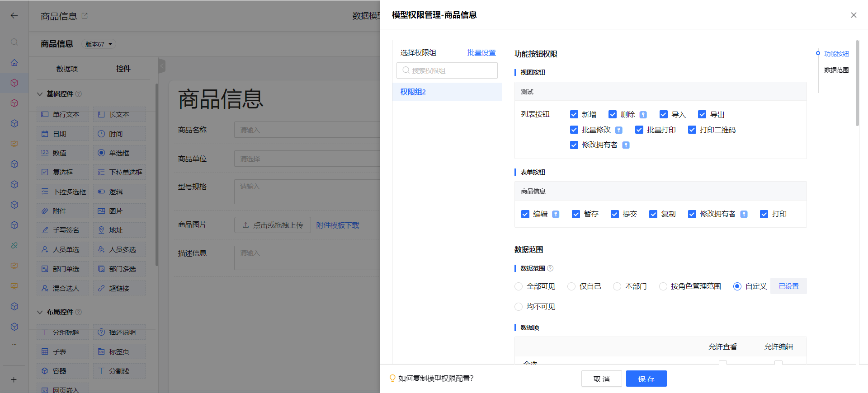
Task: Uncheck the 删除 list button permission
Action: pyautogui.click(x=613, y=114)
